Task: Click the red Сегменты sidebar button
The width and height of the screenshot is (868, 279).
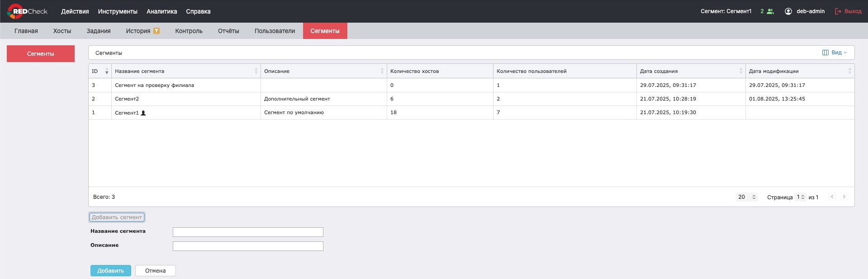Action: 41,53
